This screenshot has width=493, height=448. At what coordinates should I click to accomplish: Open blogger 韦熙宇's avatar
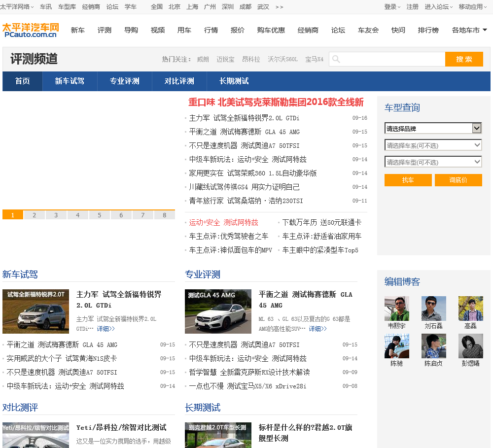coord(397,309)
